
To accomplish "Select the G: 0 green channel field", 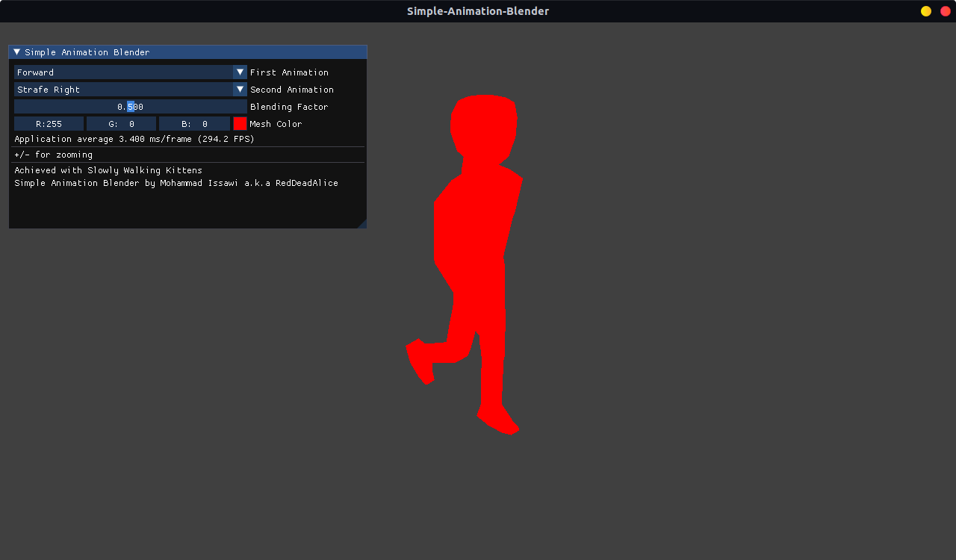I will pyautogui.click(x=121, y=124).
